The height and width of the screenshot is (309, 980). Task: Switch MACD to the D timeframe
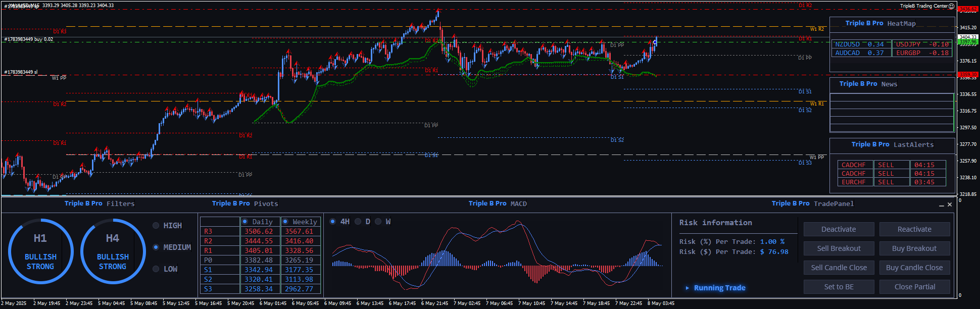pyautogui.click(x=358, y=222)
